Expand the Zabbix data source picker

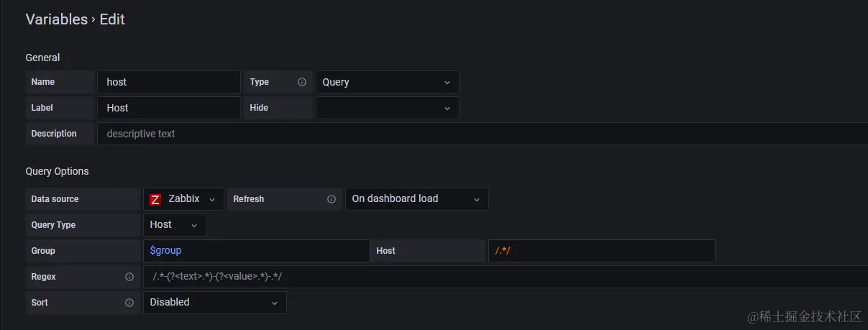tap(184, 199)
